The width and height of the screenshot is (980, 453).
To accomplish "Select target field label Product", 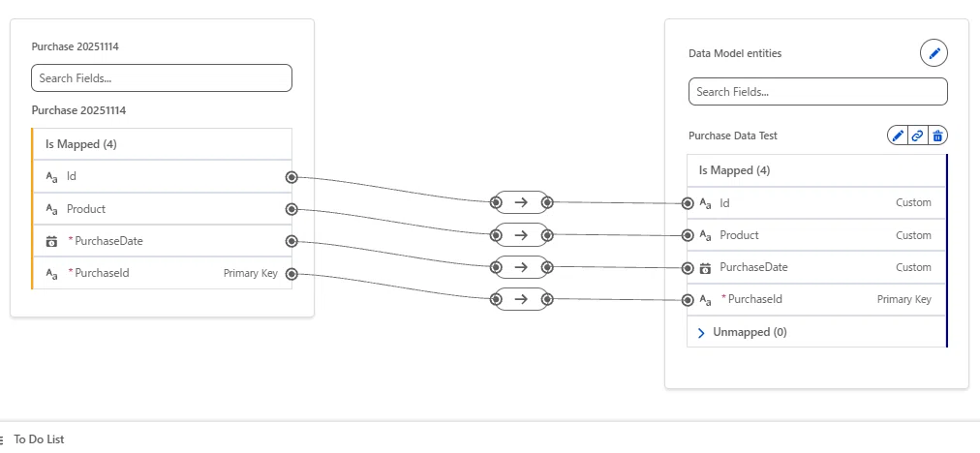I will (740, 235).
